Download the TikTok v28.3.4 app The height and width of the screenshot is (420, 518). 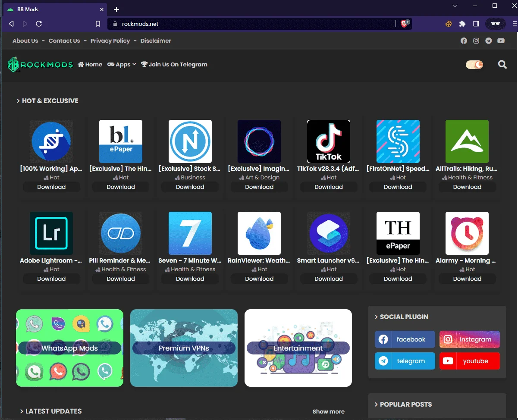tap(329, 187)
